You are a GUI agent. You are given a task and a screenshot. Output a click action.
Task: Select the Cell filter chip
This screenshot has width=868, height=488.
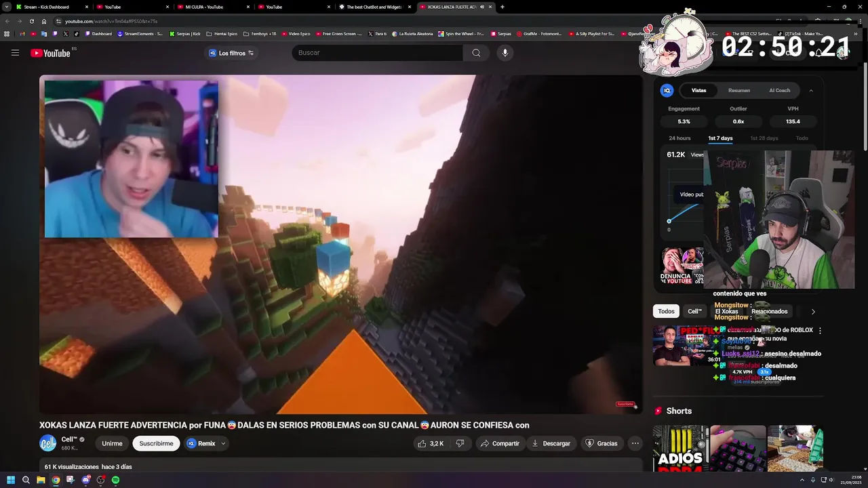pos(694,311)
